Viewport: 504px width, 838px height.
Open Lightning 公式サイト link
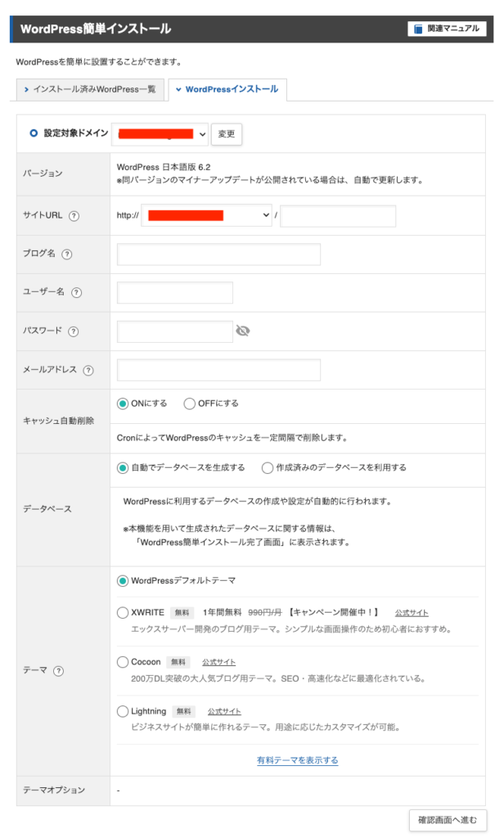(224, 711)
